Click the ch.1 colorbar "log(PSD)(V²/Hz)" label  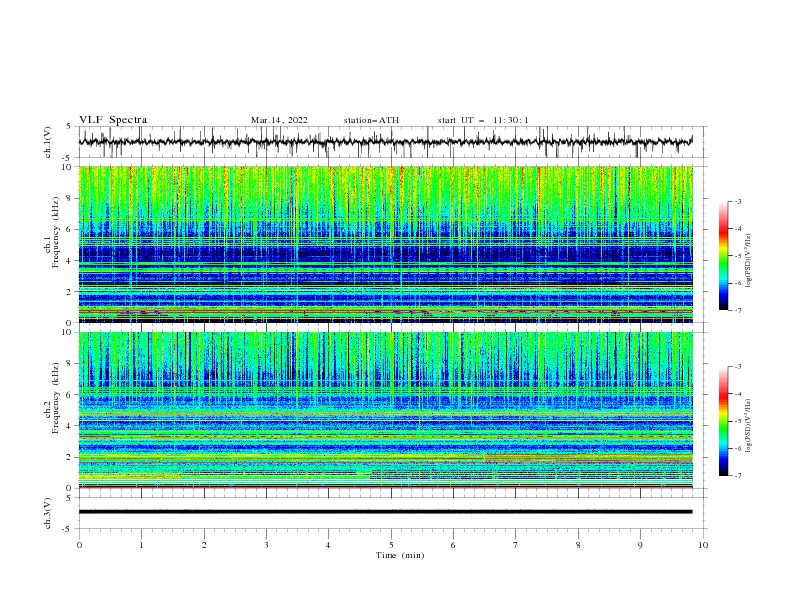pyautogui.click(x=749, y=261)
